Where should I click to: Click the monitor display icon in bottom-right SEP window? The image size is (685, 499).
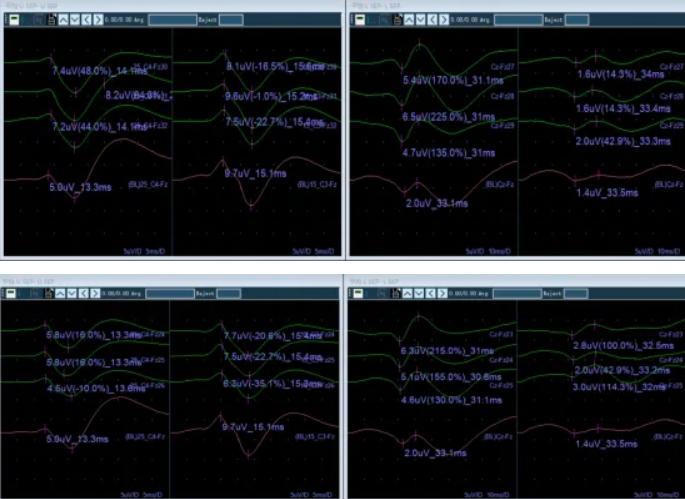point(358,293)
